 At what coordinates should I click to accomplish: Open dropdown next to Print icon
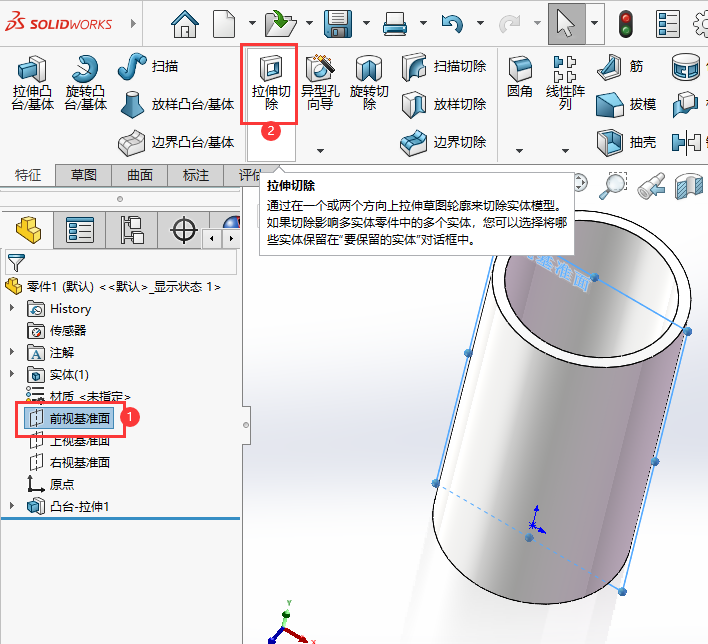tap(423, 23)
